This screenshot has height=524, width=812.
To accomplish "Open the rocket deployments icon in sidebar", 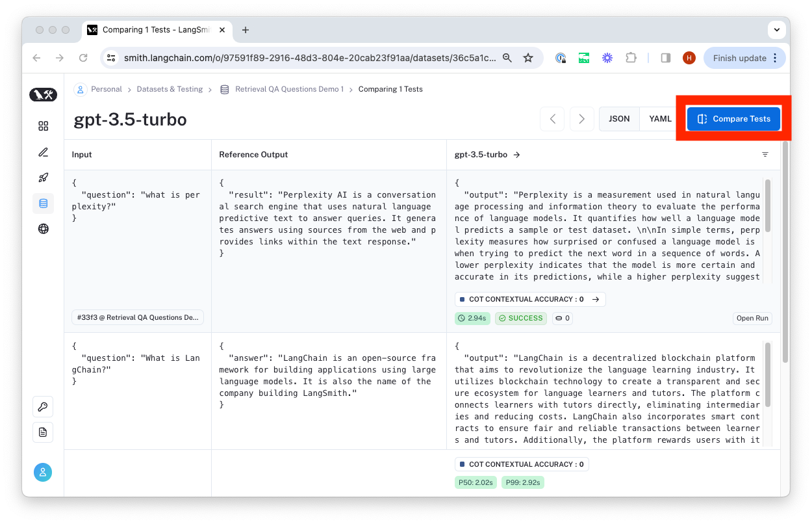I will point(44,177).
